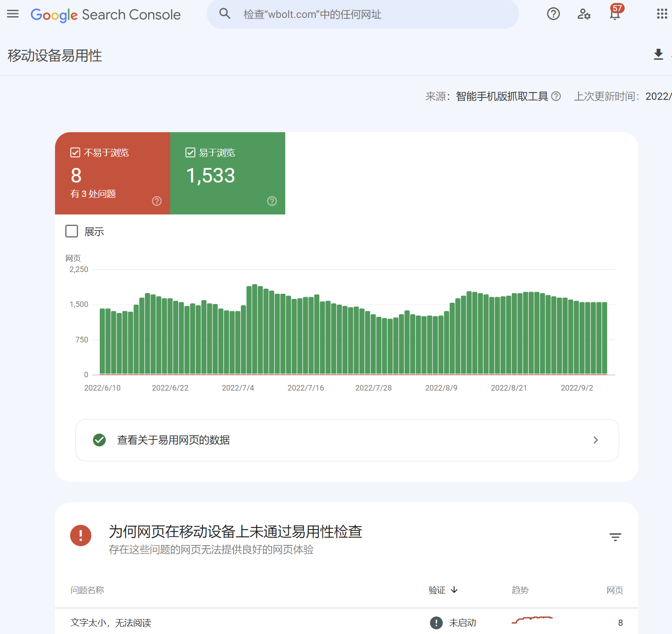Screen dimensions: 672x634
Task: Uncheck the 易于浏览 checkbox
Action: [x=190, y=153]
